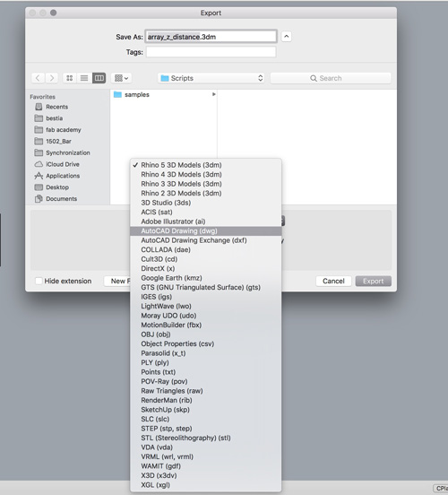The height and width of the screenshot is (495, 448).
Task: Expand the samples folder arrow
Action: (213, 94)
